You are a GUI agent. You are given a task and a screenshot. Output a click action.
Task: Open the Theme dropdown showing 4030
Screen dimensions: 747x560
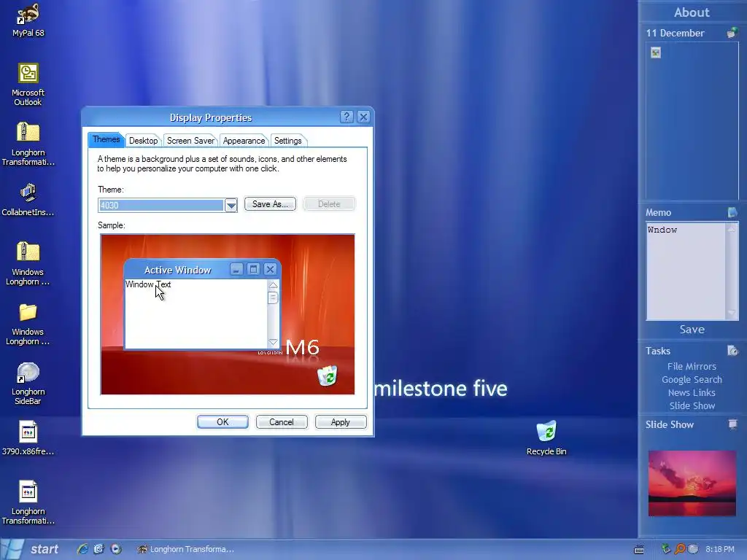click(x=231, y=205)
